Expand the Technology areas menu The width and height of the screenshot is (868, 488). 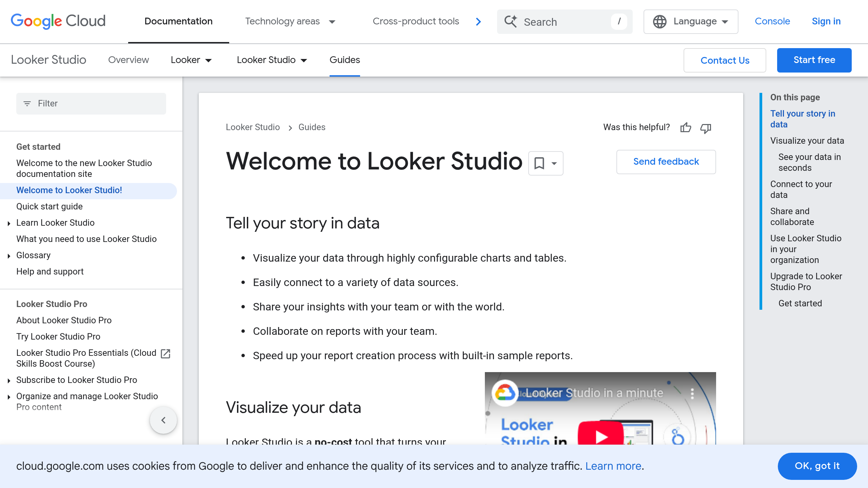coord(290,22)
